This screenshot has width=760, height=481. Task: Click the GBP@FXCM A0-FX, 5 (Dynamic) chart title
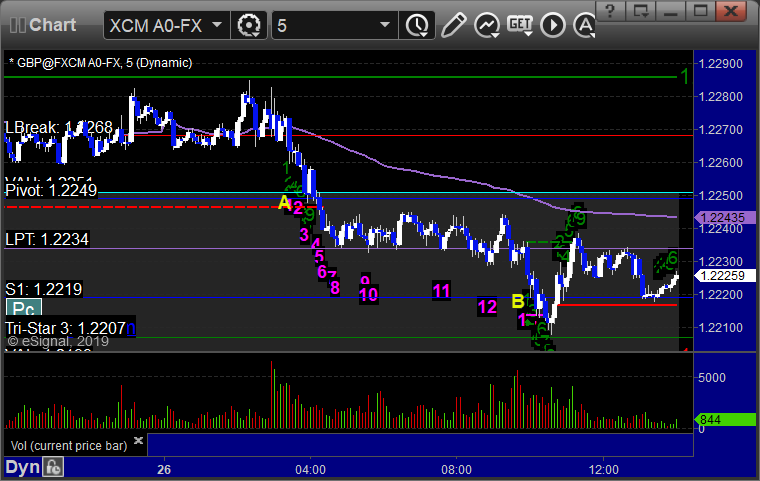(100, 63)
